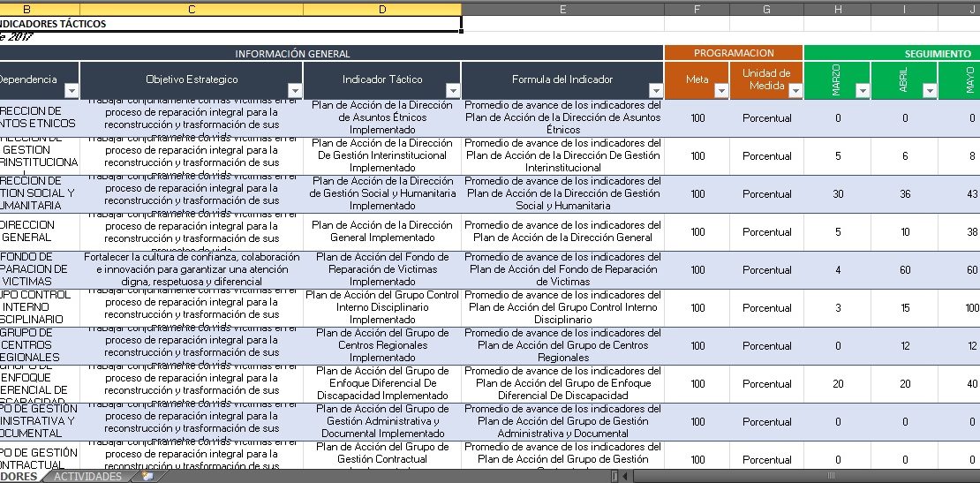
Task: Click the insert new worksheet icon
Action: (147, 476)
